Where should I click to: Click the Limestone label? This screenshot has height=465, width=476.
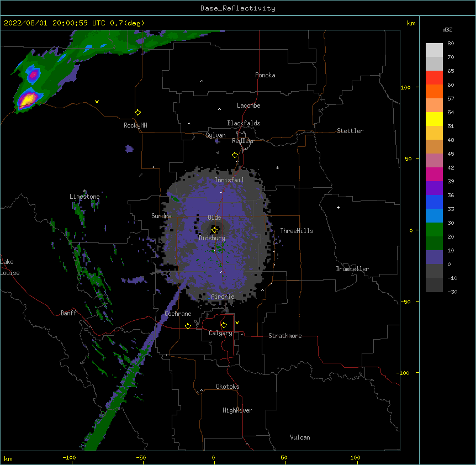point(84,197)
